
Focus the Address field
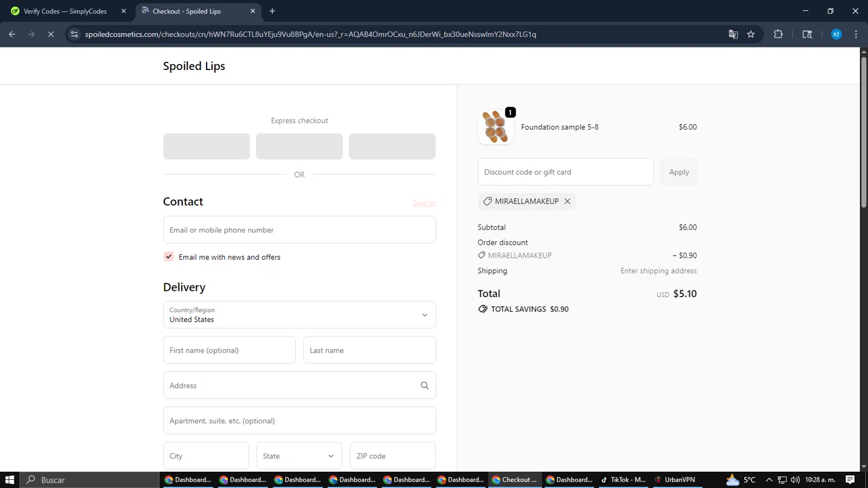tap(299, 386)
